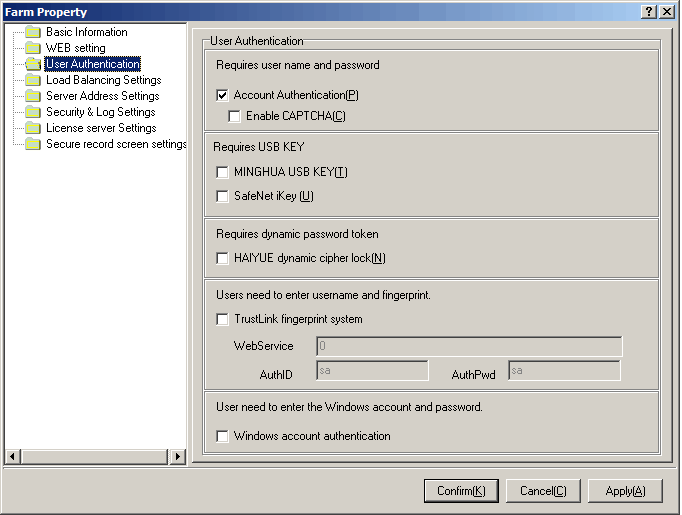682x515 pixels.
Task: Click the help question mark icon in title bar
Action: [649, 11]
